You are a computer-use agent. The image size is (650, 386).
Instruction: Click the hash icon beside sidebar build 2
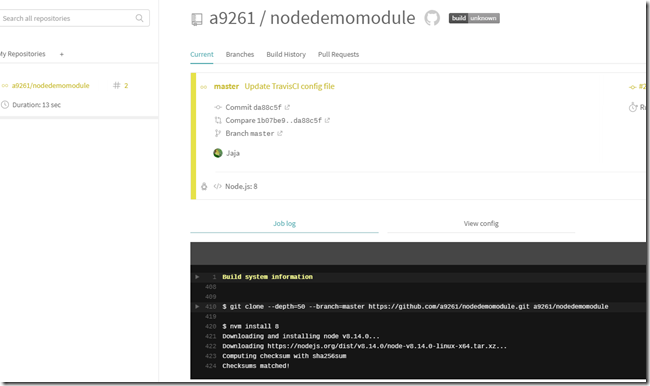point(116,85)
